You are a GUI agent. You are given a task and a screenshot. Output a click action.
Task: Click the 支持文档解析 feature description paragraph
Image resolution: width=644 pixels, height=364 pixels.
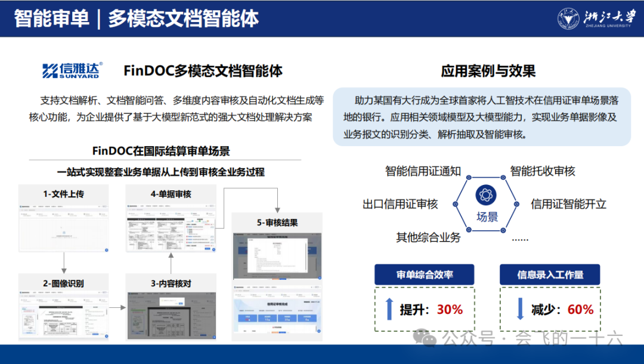coord(176,109)
